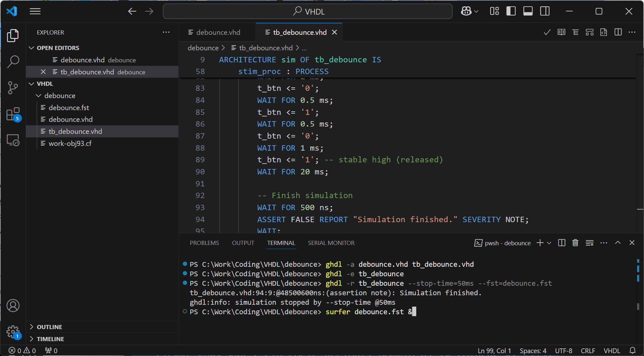Switch to the PROBLEMS panel tab
This screenshot has width=644, height=356.
(204, 243)
